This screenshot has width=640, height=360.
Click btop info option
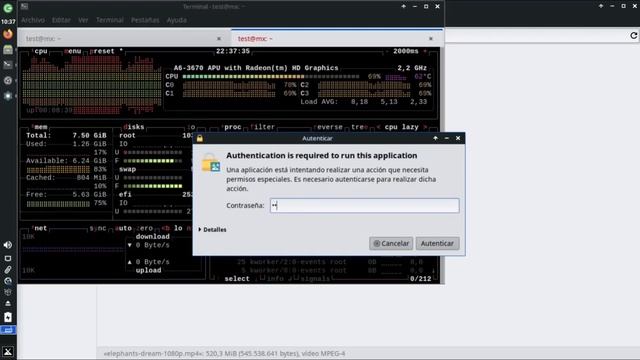click(x=275, y=279)
